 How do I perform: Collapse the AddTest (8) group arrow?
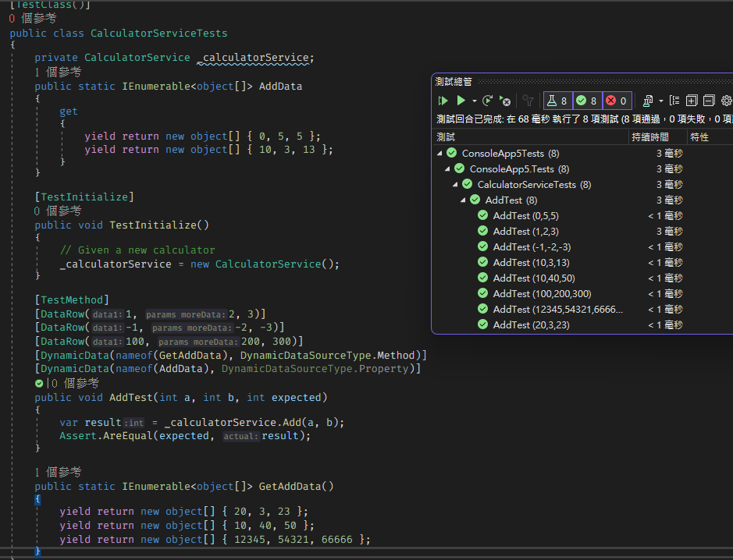click(x=464, y=200)
